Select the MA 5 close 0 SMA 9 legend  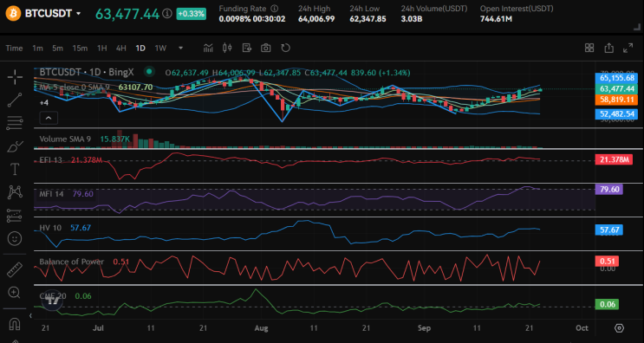pyautogui.click(x=75, y=87)
